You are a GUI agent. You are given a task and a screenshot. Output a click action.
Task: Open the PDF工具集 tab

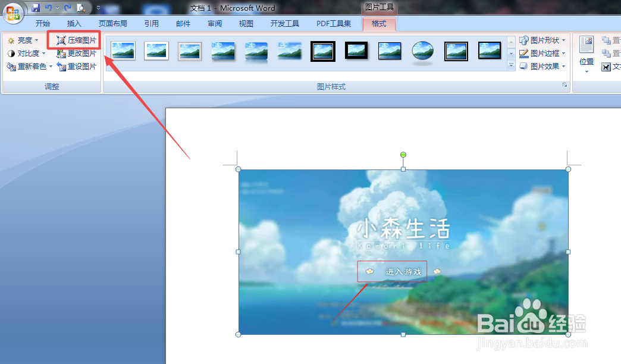pyautogui.click(x=334, y=24)
